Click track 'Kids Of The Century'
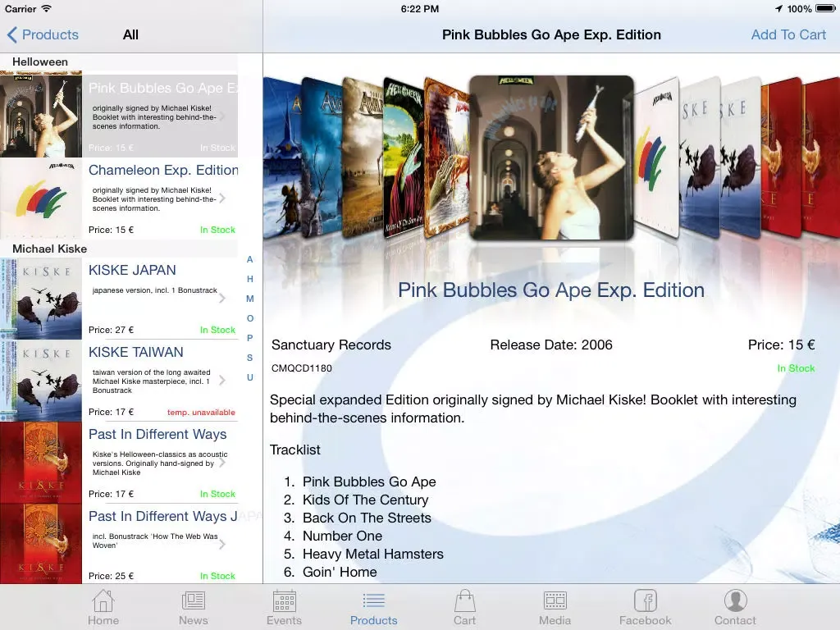This screenshot has height=630, width=840. tap(365, 500)
